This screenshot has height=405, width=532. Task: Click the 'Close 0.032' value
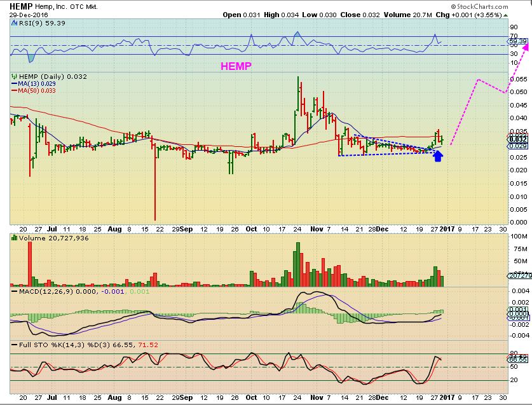[360, 15]
